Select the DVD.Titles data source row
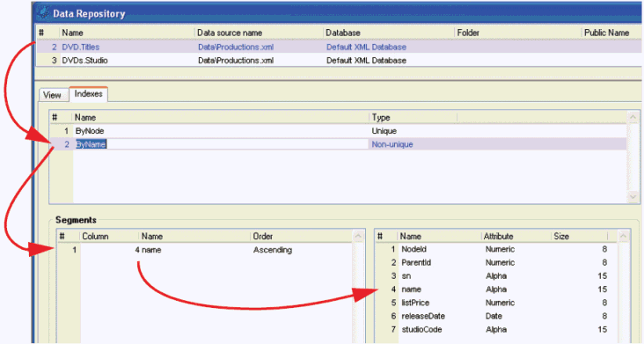This screenshot has height=344, width=644. 340,47
